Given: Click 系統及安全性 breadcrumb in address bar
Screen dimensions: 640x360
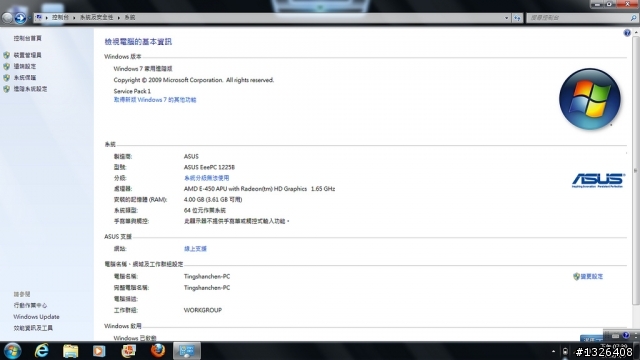Looking at the screenshot, I should click(x=96, y=18).
